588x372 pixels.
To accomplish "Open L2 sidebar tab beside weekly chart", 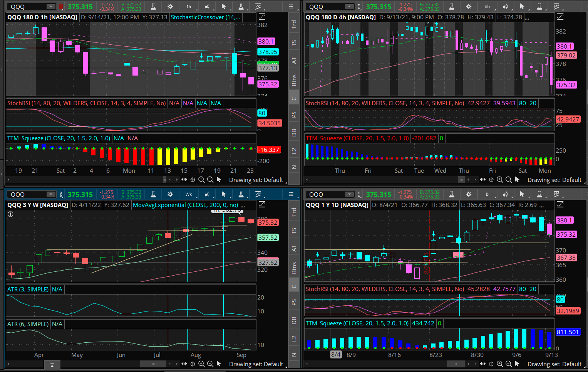I will 294,338.
